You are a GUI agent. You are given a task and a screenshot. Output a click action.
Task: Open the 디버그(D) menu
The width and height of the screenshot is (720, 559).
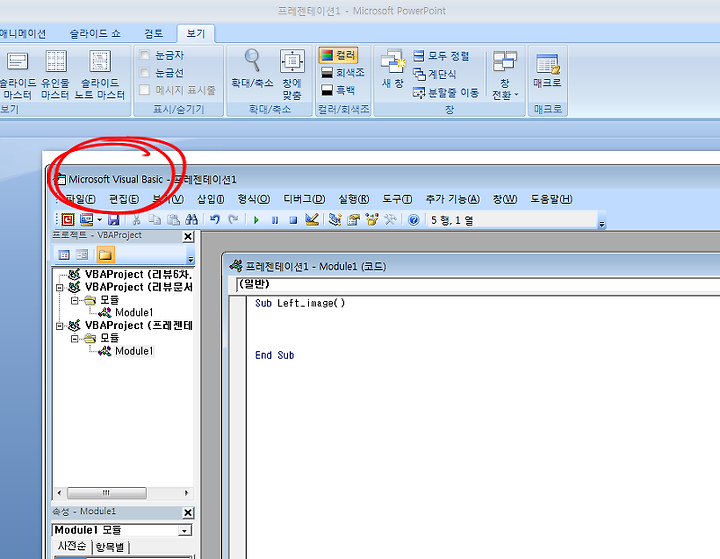[x=304, y=199]
